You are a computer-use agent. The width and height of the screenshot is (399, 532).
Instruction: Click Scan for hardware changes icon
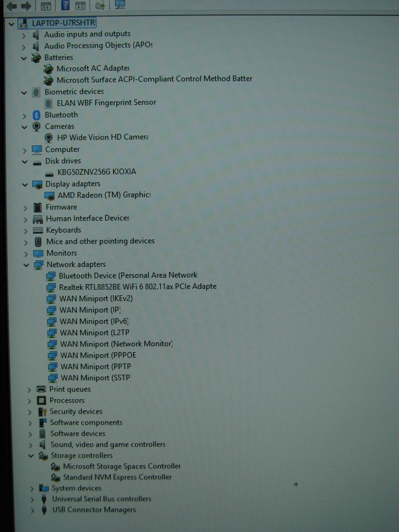pyautogui.click(x=120, y=5)
